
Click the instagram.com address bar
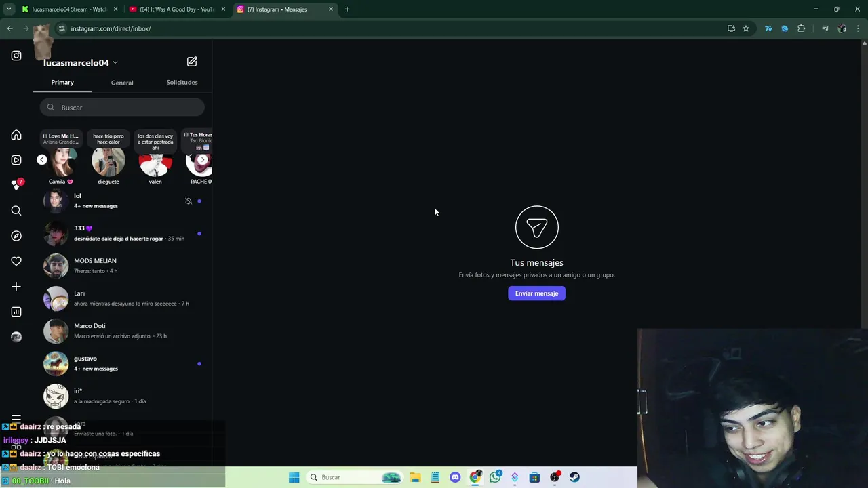tap(387, 28)
